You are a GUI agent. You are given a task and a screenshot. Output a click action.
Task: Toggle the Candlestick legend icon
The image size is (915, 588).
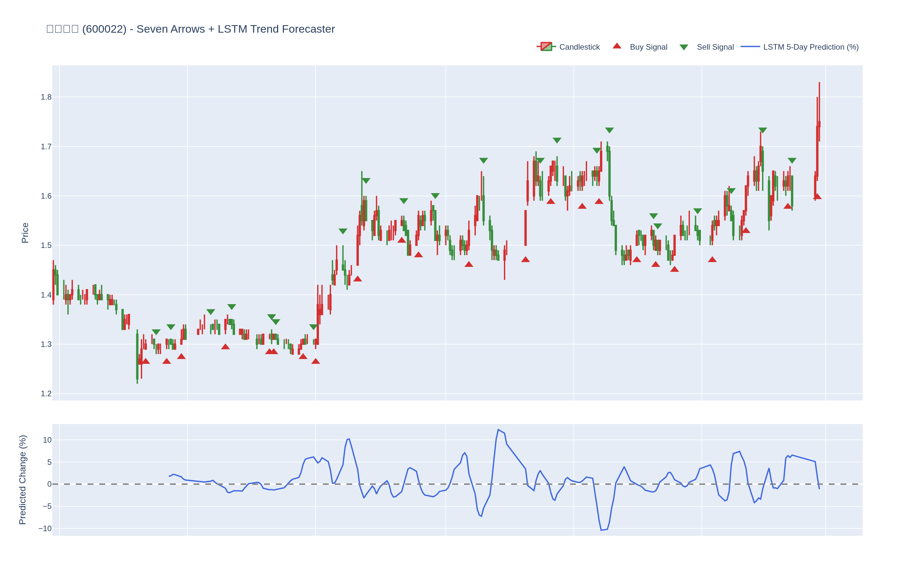point(546,47)
